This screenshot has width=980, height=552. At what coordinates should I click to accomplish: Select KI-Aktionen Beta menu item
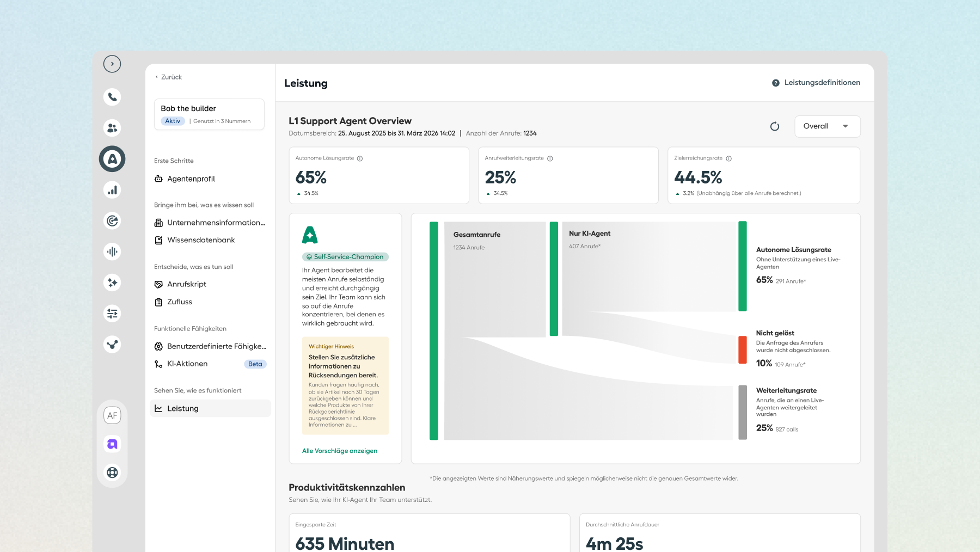pos(210,364)
